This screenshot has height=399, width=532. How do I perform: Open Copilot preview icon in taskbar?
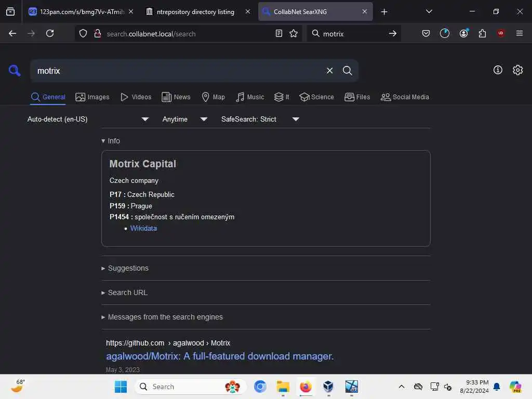515,387
